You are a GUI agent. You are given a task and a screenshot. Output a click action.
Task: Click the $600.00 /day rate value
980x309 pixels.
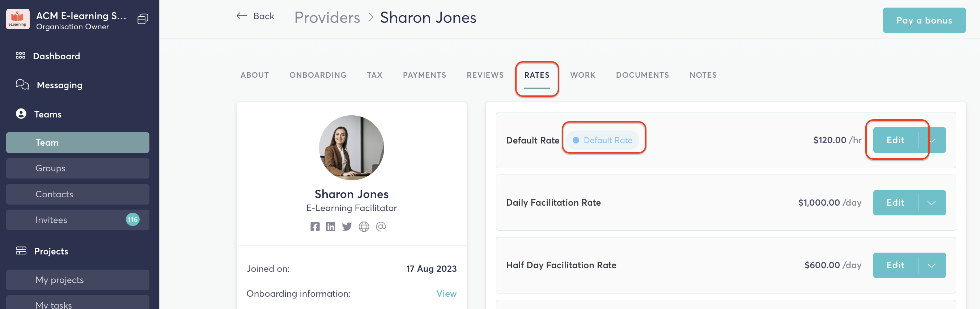click(x=833, y=265)
